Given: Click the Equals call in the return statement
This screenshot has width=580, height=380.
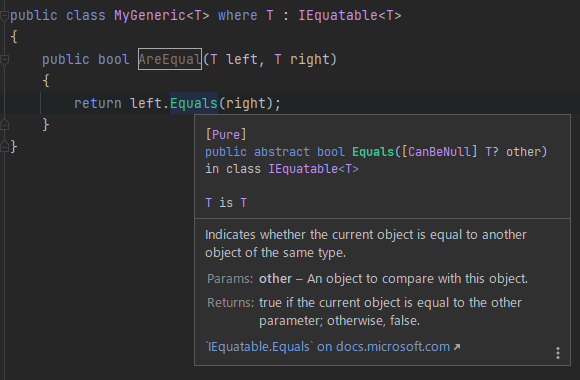Looking at the screenshot, I should (194, 103).
